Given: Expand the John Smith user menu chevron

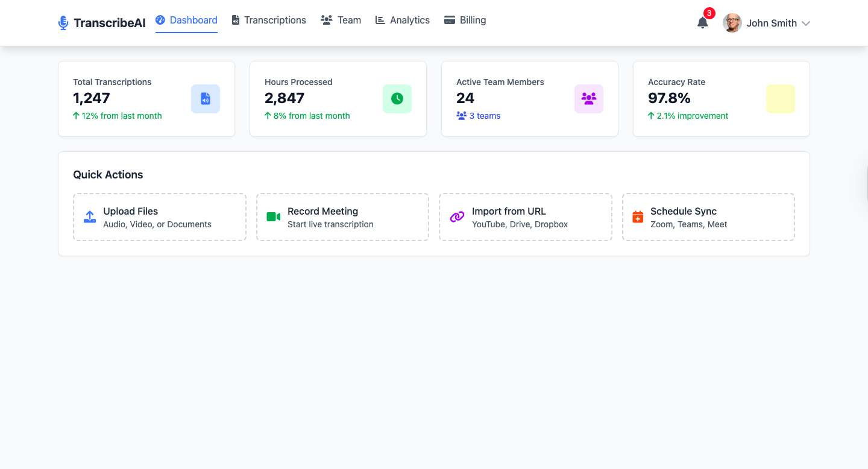Looking at the screenshot, I should (806, 24).
